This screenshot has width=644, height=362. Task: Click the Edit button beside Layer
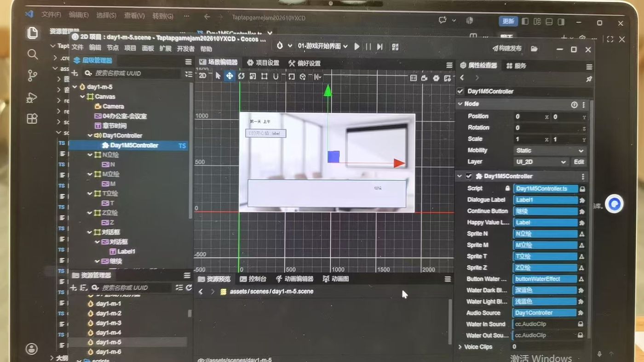pos(579,162)
